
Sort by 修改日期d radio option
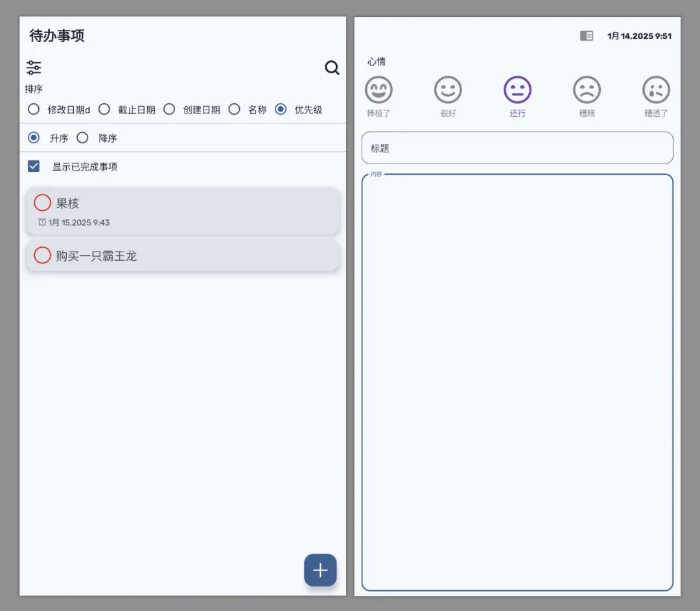click(x=34, y=110)
